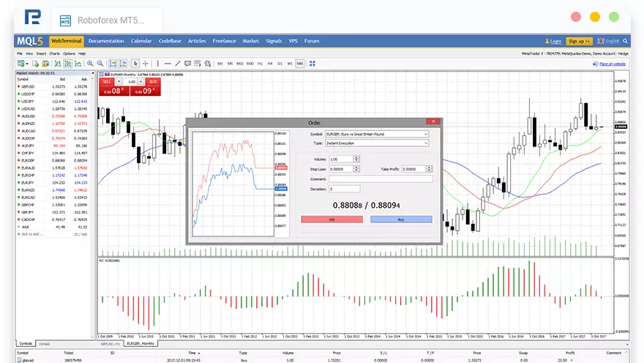Toggle the MN monthly timeframe button
Screen dimensions: 644x363
pos(300,64)
